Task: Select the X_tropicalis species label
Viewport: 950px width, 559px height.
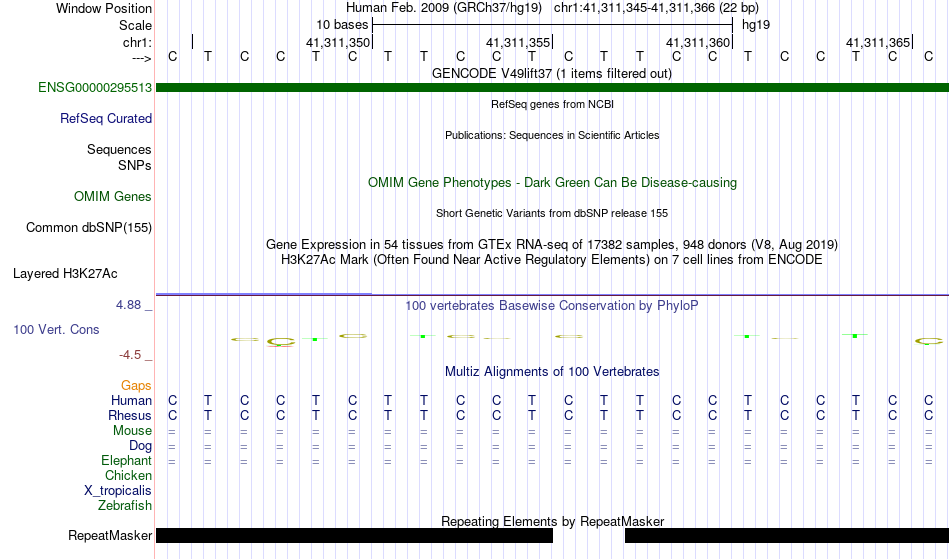Action: [118, 491]
